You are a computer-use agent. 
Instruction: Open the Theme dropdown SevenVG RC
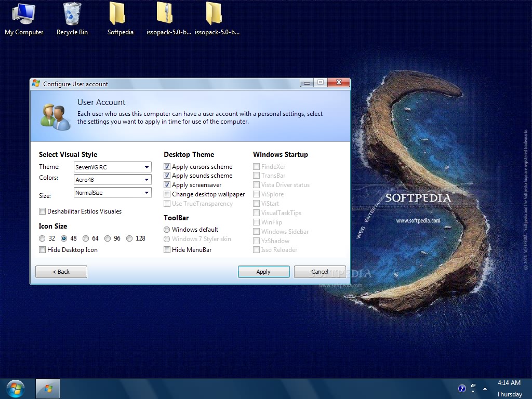(x=112, y=167)
